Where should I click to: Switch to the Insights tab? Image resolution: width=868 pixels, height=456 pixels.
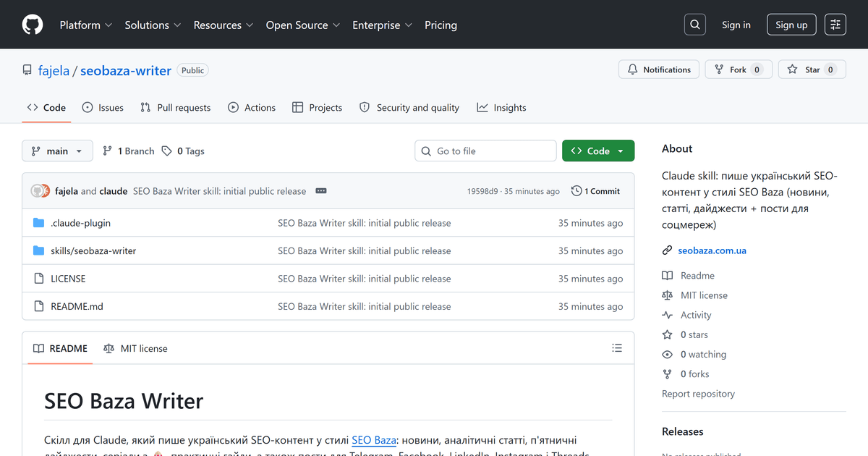click(x=501, y=107)
